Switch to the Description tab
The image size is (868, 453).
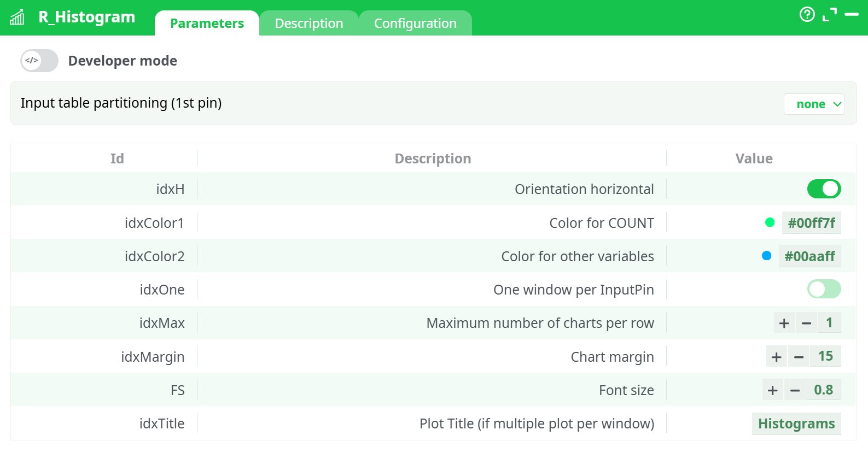coord(308,23)
